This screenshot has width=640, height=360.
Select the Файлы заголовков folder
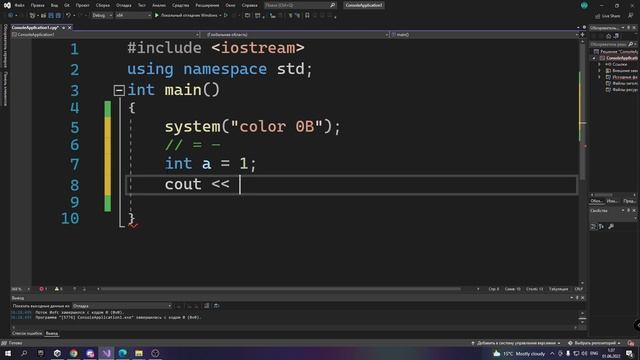click(x=622, y=83)
